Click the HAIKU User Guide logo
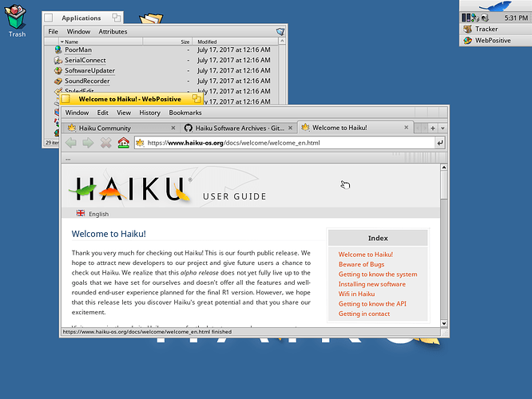 pyautogui.click(x=168, y=189)
